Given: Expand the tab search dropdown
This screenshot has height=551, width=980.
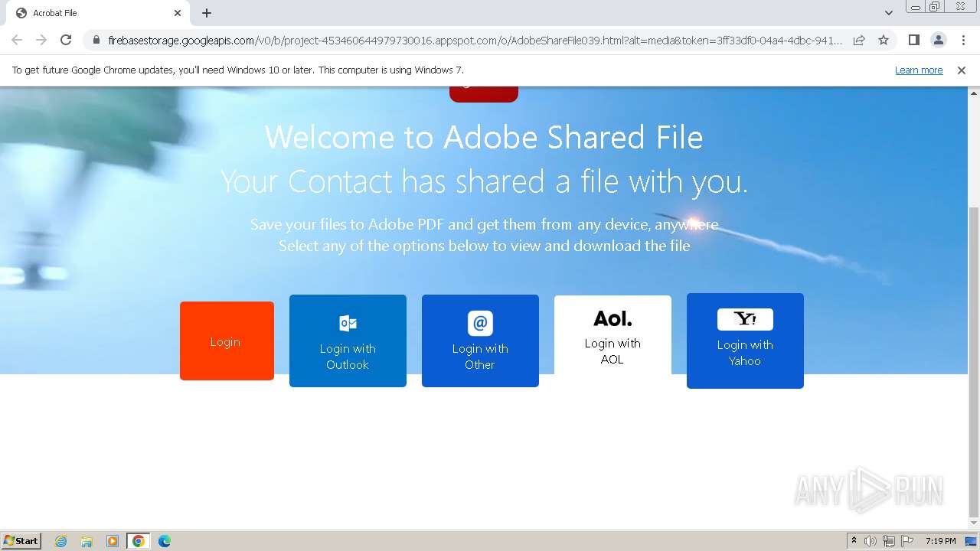Looking at the screenshot, I should (x=888, y=13).
